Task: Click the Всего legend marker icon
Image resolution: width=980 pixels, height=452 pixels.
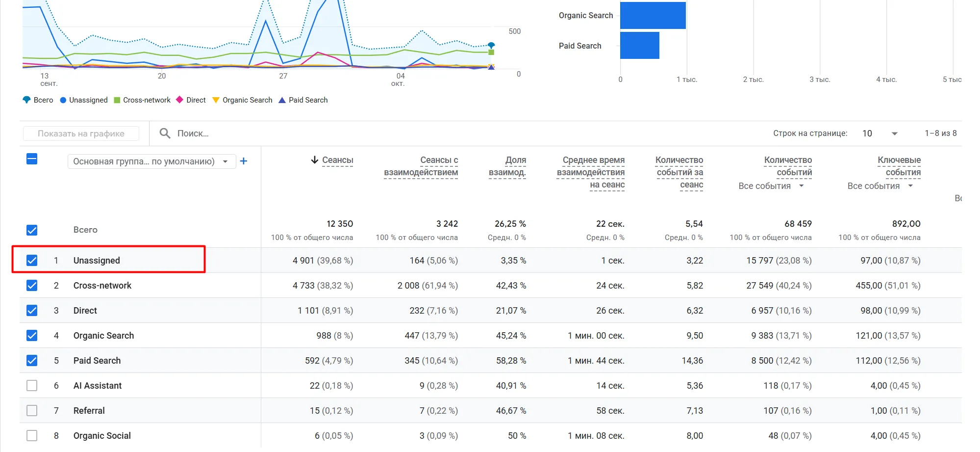Action: point(26,100)
